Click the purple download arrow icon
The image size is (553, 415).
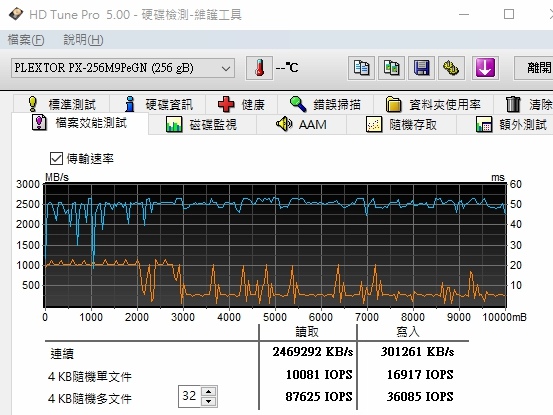(485, 68)
